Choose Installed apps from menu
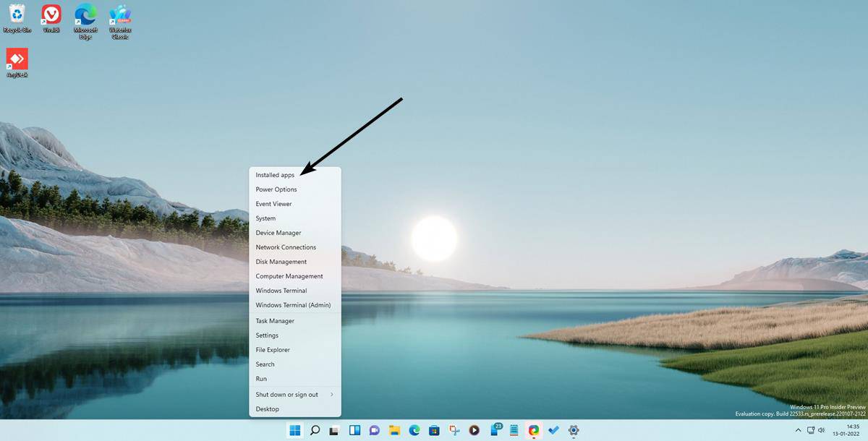The width and height of the screenshot is (868, 441). (295, 175)
